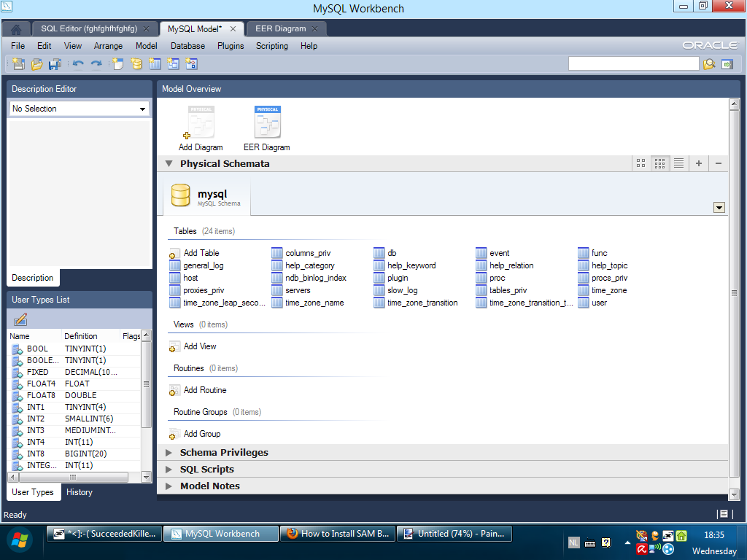Click the Undo arrow icon
Image resolution: width=747 pixels, height=560 pixels.
coord(78,64)
